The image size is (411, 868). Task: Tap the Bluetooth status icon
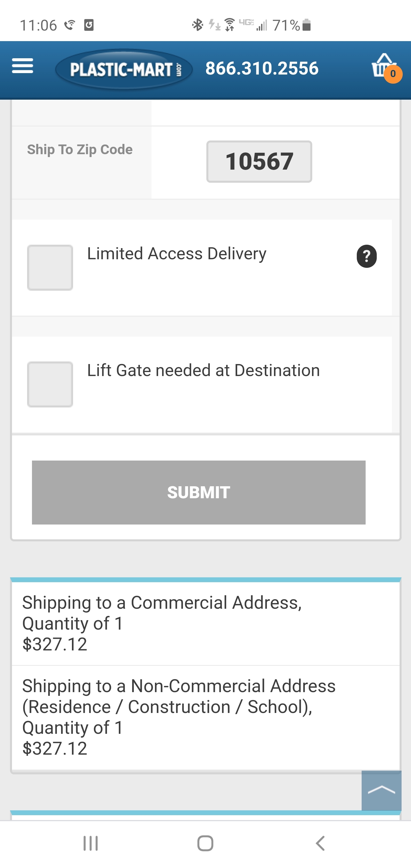pos(198,25)
